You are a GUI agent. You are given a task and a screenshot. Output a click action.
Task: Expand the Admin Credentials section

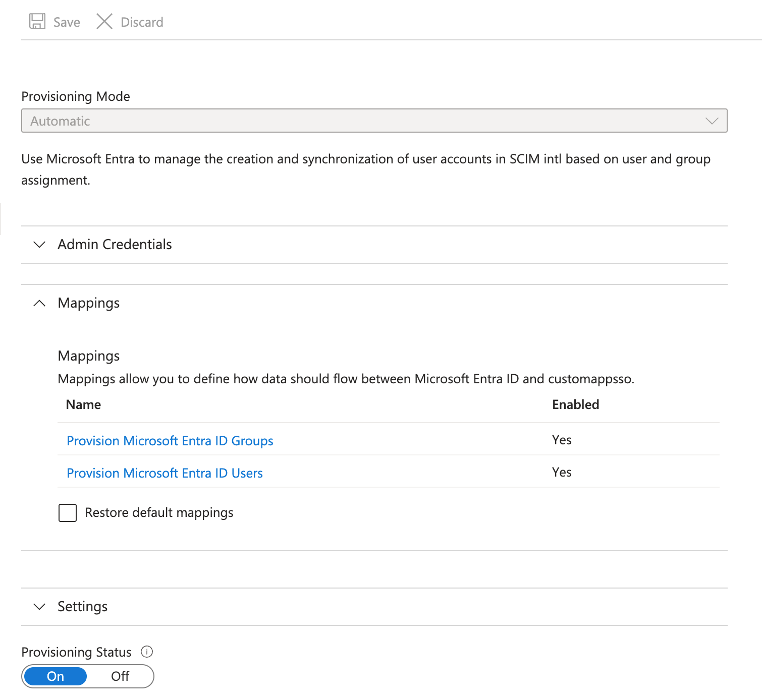point(115,245)
